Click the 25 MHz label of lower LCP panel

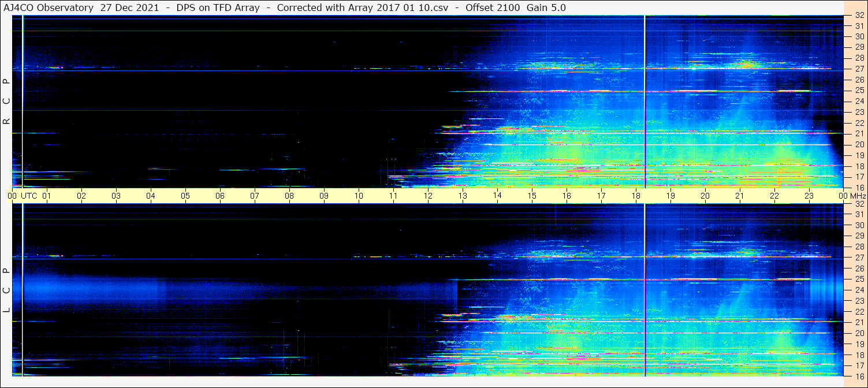859,279
